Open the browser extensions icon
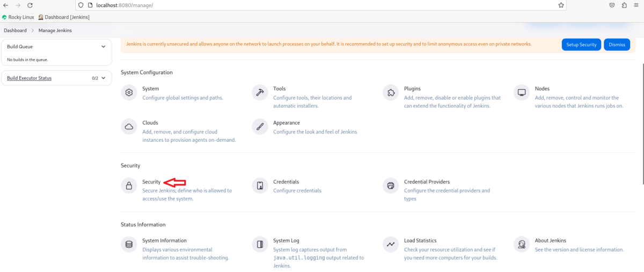This screenshot has width=644, height=272. click(624, 5)
